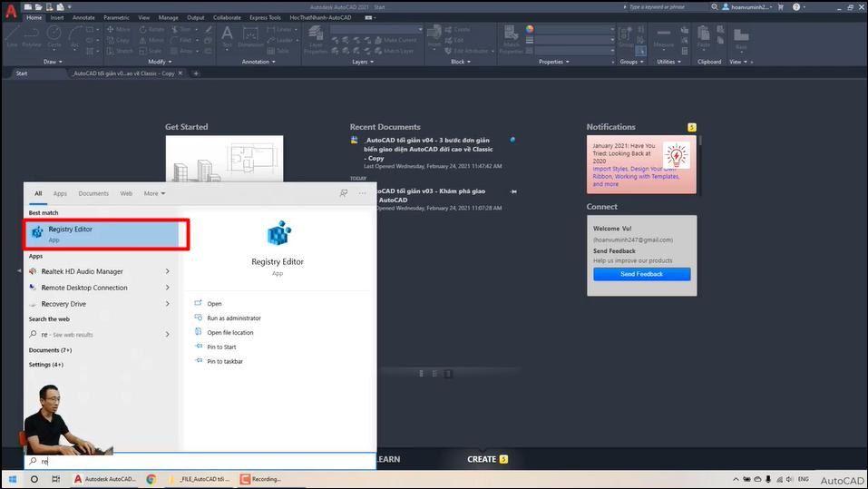The height and width of the screenshot is (489, 868).
Task: Click the search magnifier in AutoCAD title bar
Action: pyautogui.click(x=715, y=7)
